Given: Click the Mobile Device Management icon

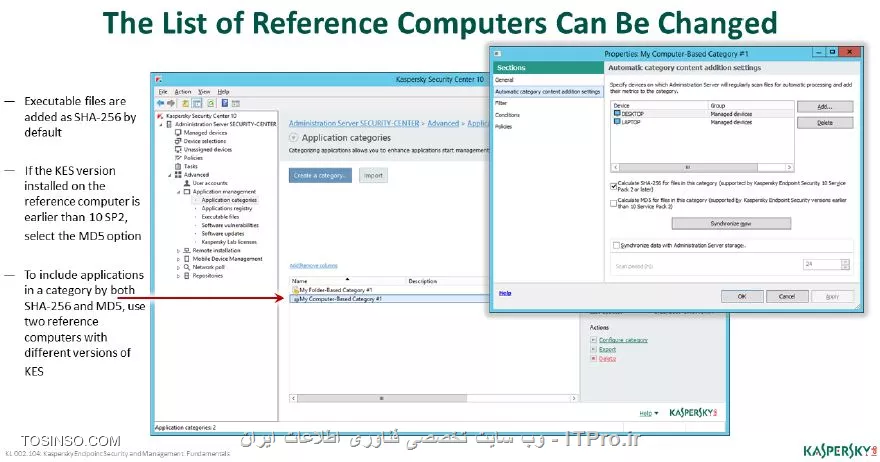Looking at the screenshot, I should coord(187,259).
